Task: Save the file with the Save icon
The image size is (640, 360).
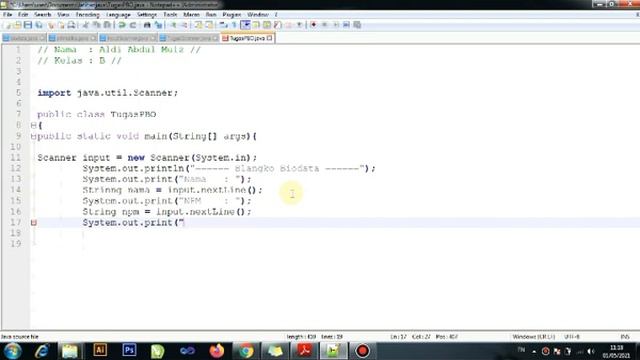Action: (x=28, y=25)
